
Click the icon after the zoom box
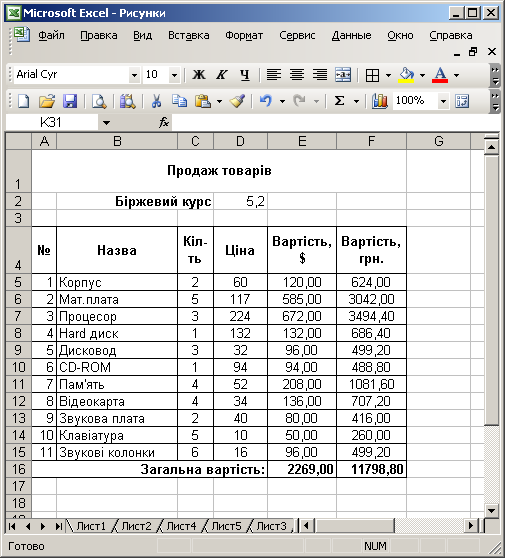click(x=462, y=101)
